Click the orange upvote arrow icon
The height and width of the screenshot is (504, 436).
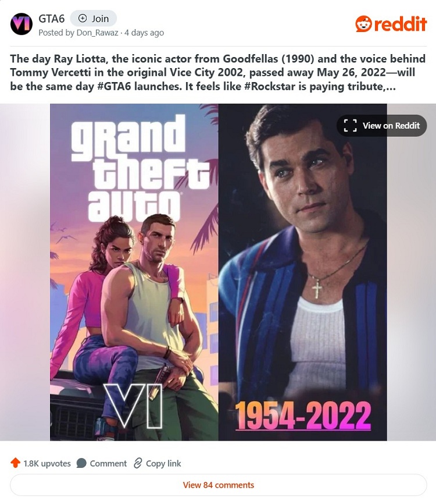15,463
